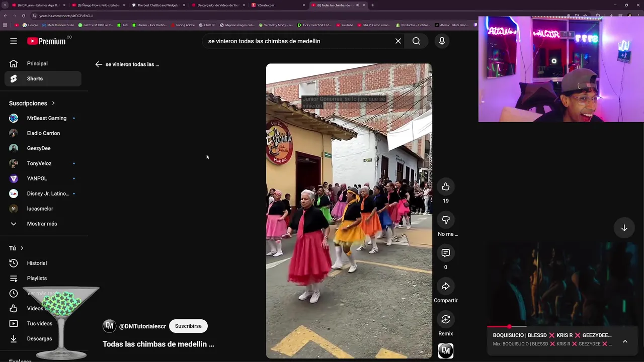Screen dimensions: 644x362
Task: Expand the Suscripciones section chevron
Action: (x=53, y=103)
